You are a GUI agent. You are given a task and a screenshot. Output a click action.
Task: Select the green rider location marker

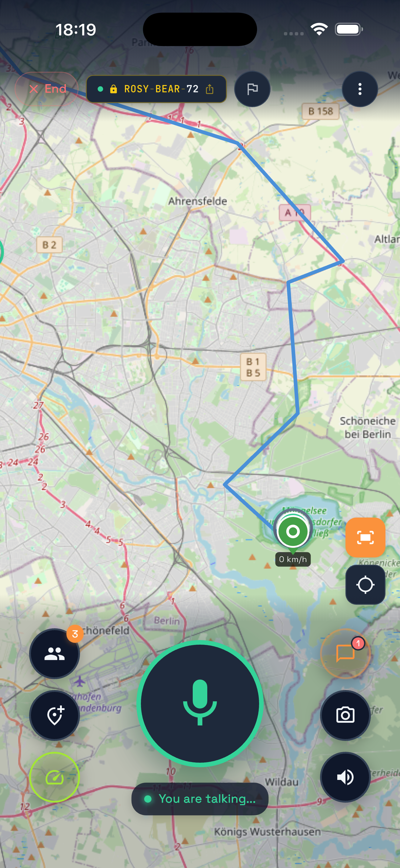click(x=293, y=531)
